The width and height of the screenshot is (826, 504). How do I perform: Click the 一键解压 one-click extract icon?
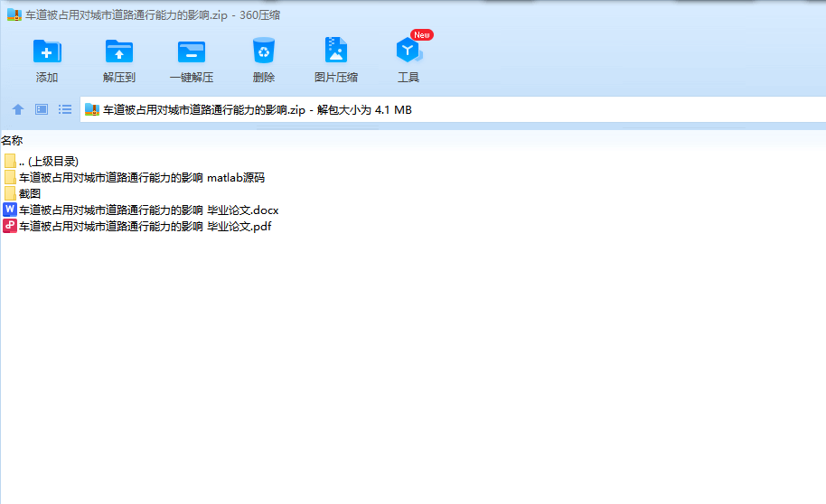click(192, 51)
